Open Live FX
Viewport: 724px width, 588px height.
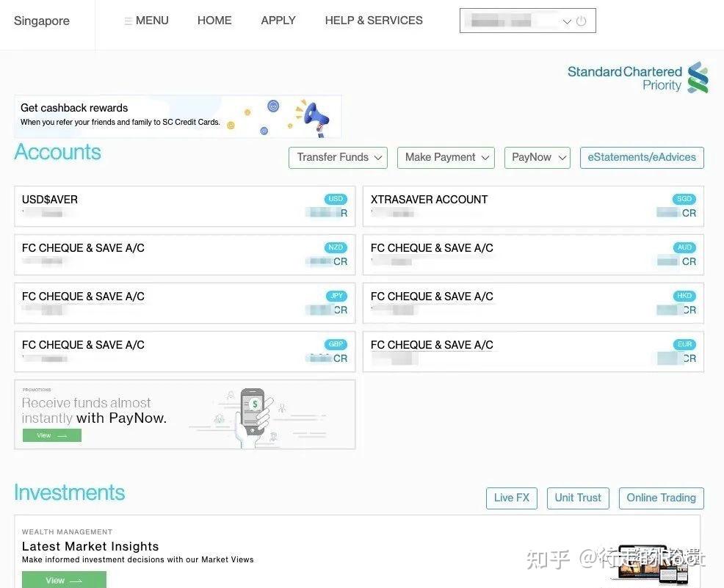coord(512,498)
